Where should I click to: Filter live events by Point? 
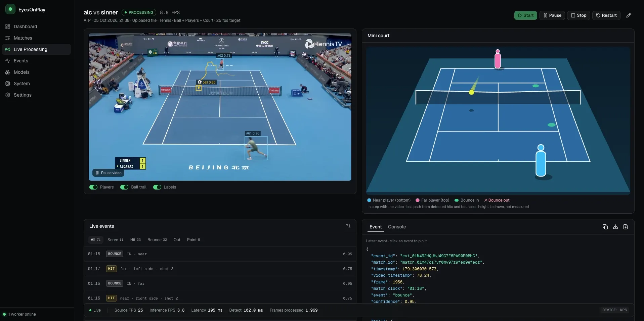[x=194, y=240]
